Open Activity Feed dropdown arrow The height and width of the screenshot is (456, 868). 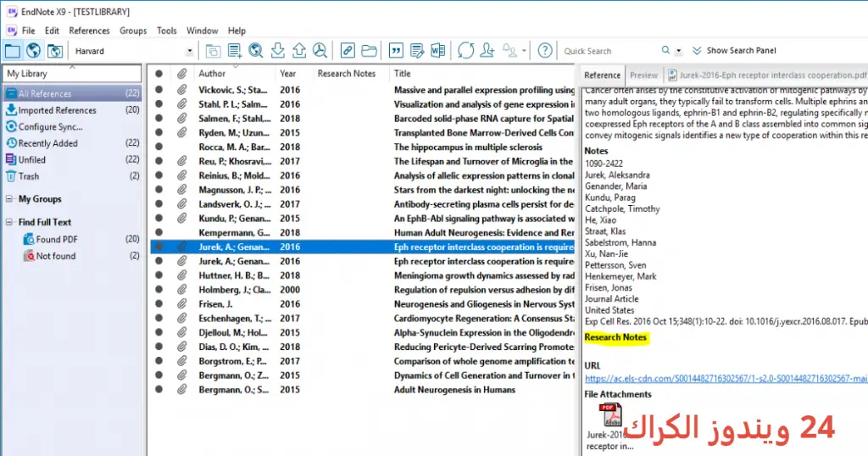coord(524,51)
